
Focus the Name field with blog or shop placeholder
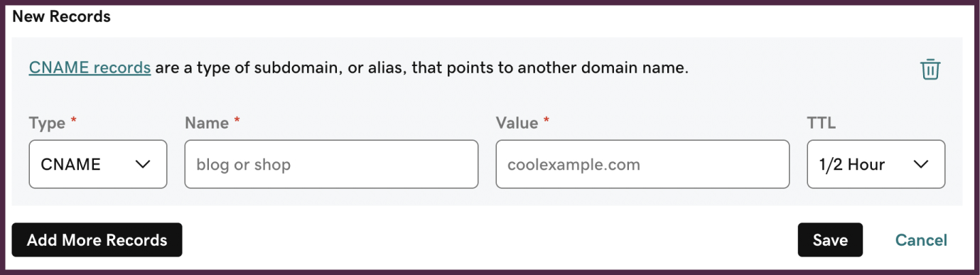point(331,164)
